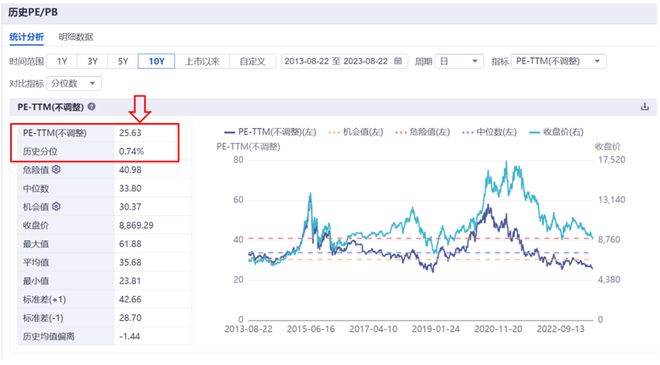The height and width of the screenshot is (365, 660).
Task: Click the 2015-06-16 x-axis date label
Action: point(311,329)
